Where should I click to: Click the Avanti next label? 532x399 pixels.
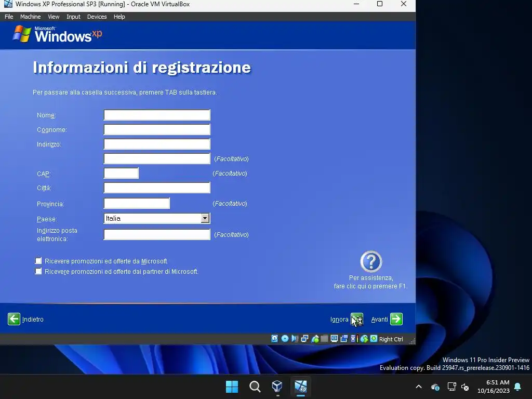click(x=379, y=320)
